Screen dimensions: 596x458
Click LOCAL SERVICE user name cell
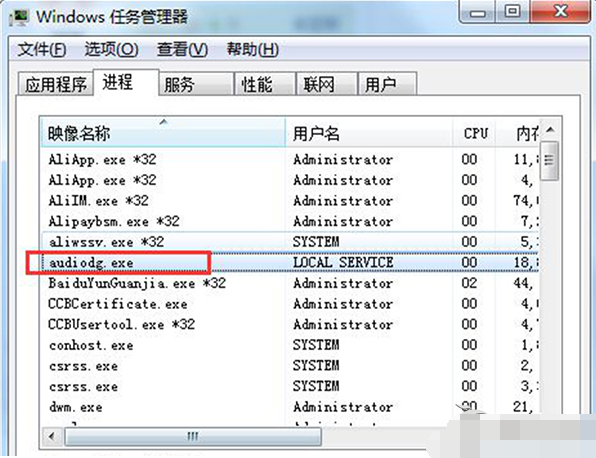343,262
